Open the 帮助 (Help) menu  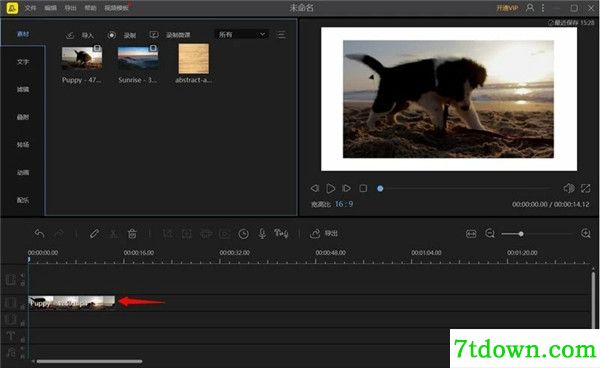pos(90,8)
